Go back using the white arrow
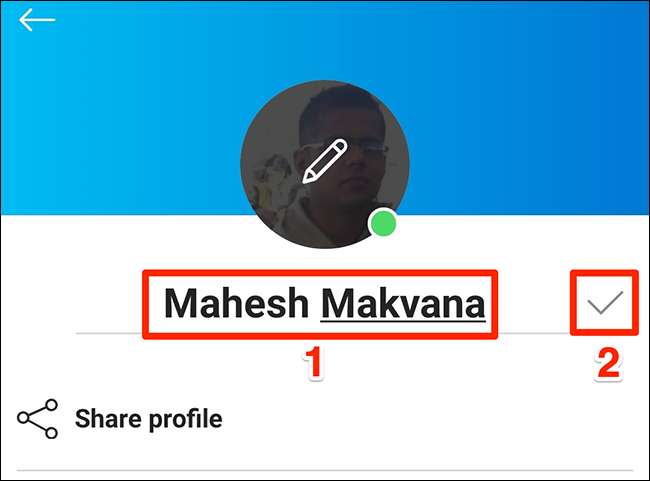 pos(37,20)
